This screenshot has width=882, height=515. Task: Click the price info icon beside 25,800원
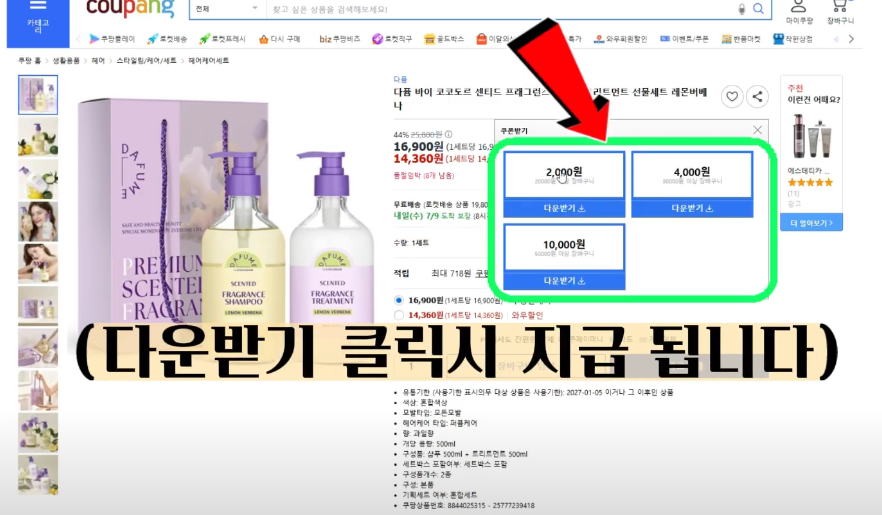click(448, 134)
